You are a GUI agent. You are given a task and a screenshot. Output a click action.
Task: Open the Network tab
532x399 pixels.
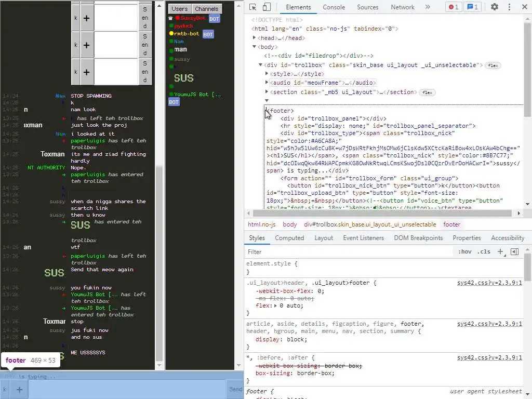tap(403, 7)
